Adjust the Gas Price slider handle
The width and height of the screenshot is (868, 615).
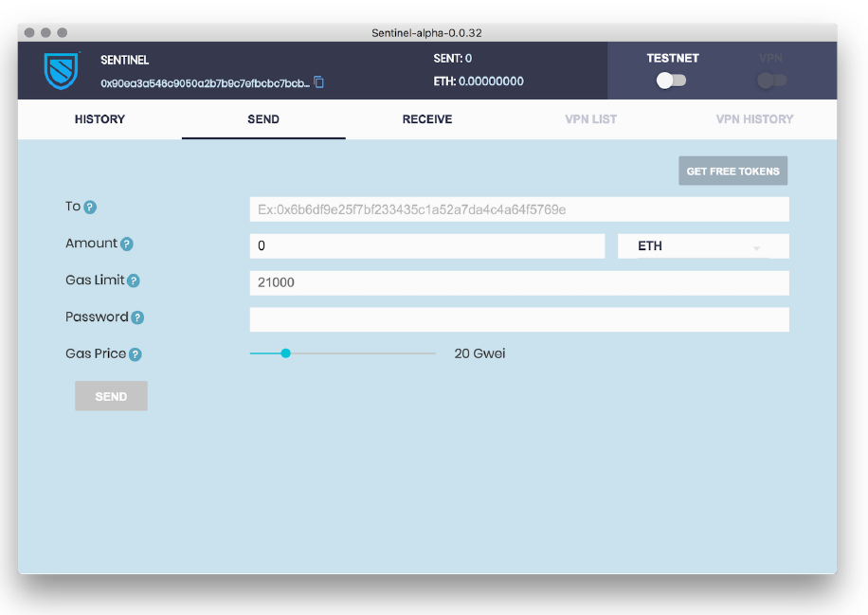point(285,353)
